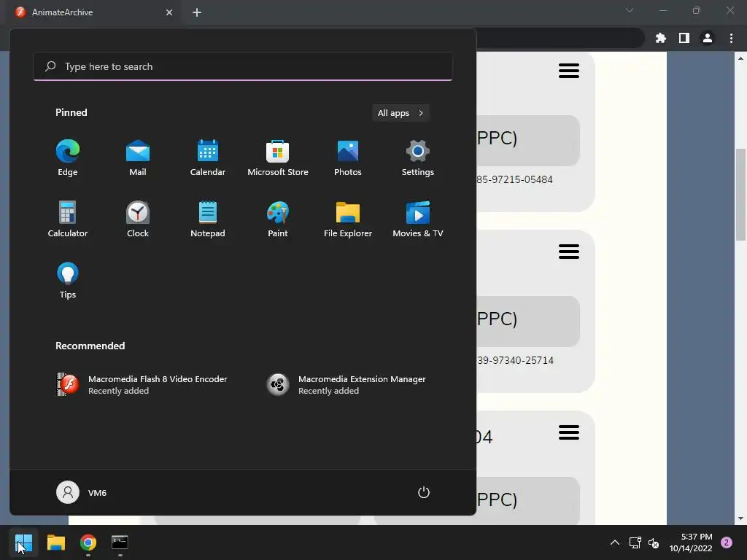The height and width of the screenshot is (560, 747).
Task: Open the Clock app
Action: 138,219
